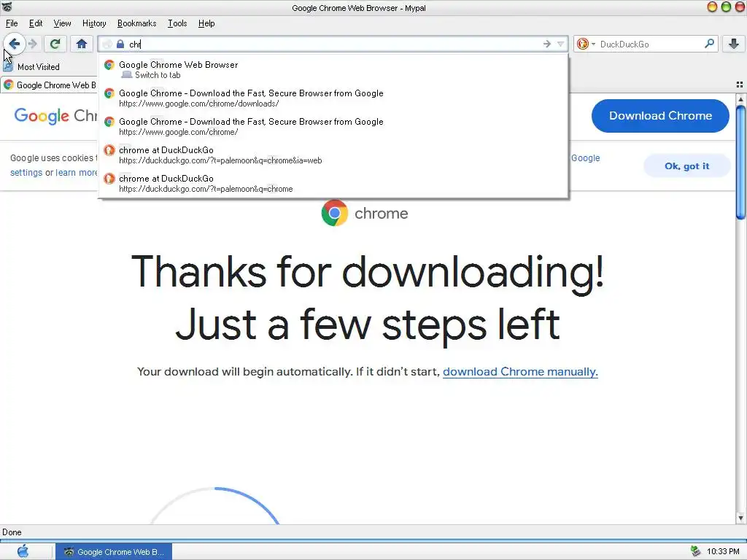747x560 pixels.
Task: Open the list all tabs grid icon
Action: pyautogui.click(x=740, y=85)
